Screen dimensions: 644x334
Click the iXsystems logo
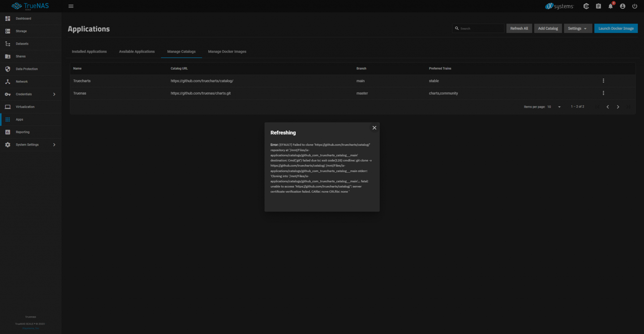coord(559,6)
